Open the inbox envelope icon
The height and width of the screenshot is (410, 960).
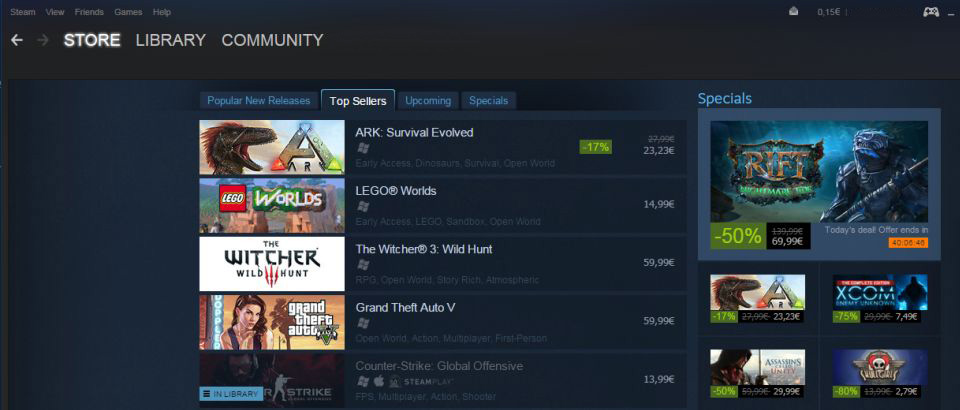pyautogui.click(x=793, y=11)
